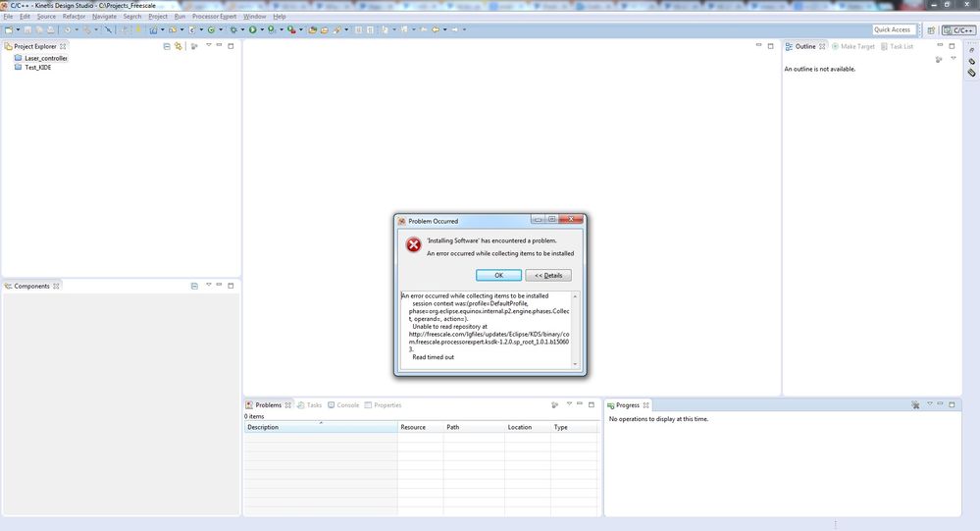Open Progress View Menu triangle
This screenshot has height=531, width=980.
(929, 404)
